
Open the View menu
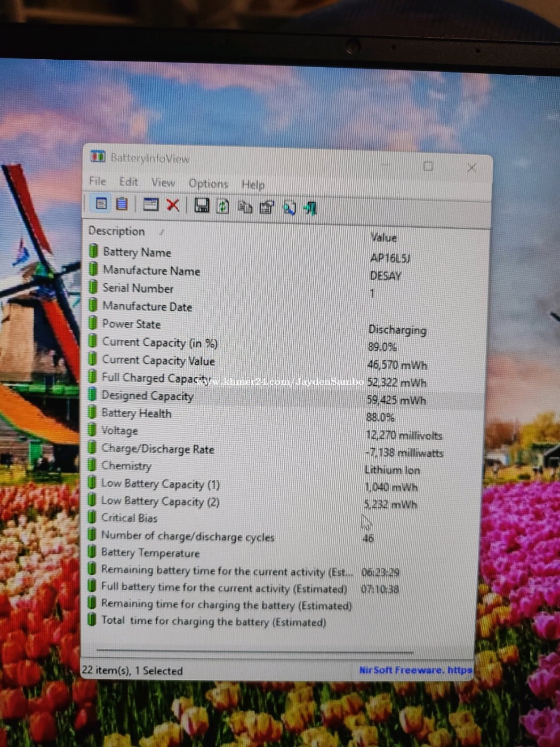point(163,182)
